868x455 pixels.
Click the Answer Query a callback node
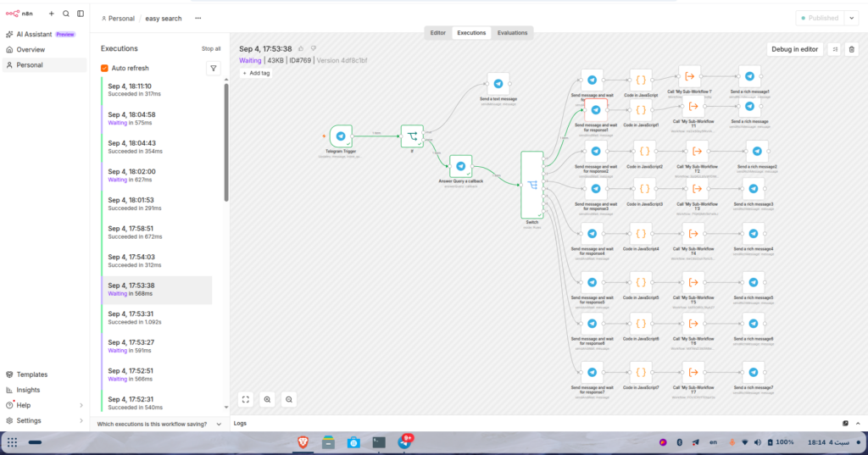[x=460, y=166]
